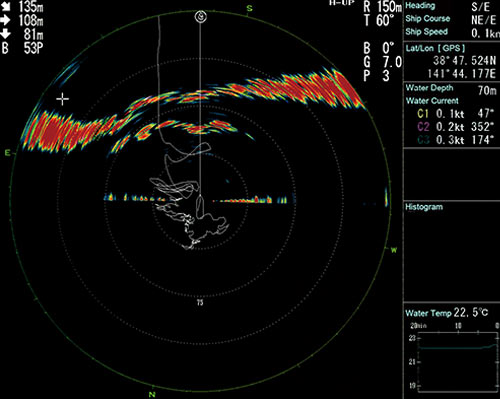
Task: Click the N compass marker at the bottom
Action: pos(152,395)
